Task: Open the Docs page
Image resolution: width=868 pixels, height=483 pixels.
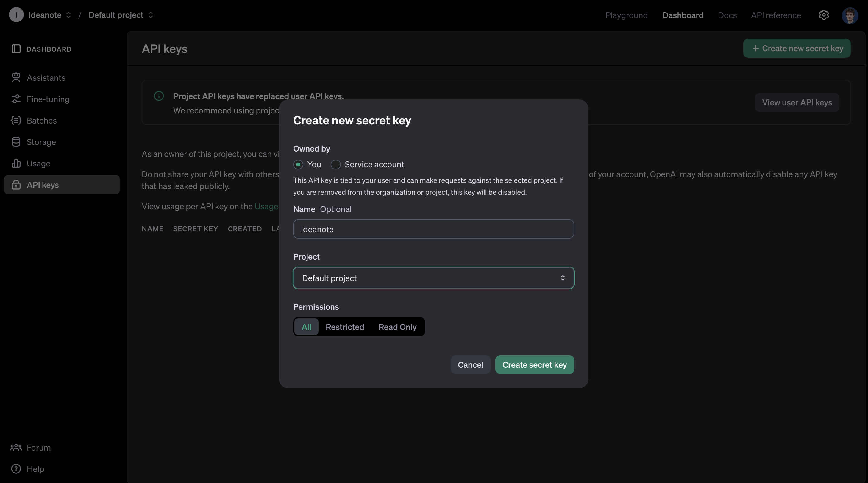Action: coord(727,15)
